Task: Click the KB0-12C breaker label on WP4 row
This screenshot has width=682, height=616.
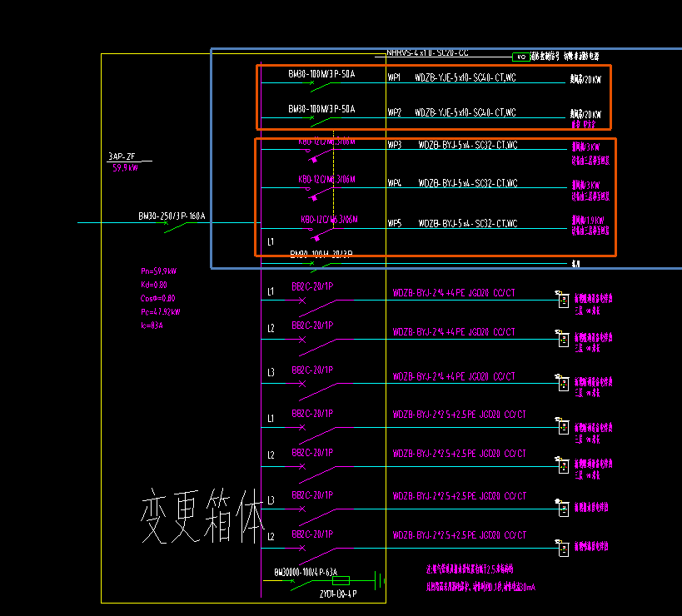Action: coord(326,180)
